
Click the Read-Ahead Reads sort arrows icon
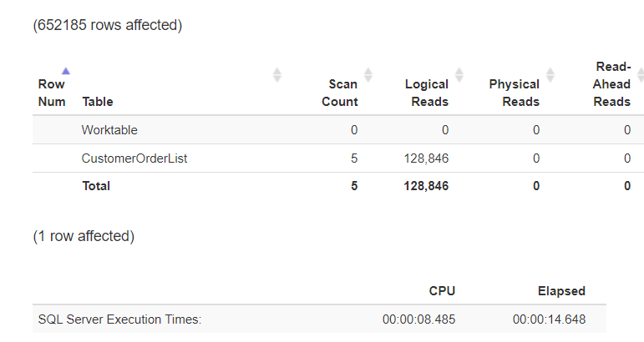(640, 75)
